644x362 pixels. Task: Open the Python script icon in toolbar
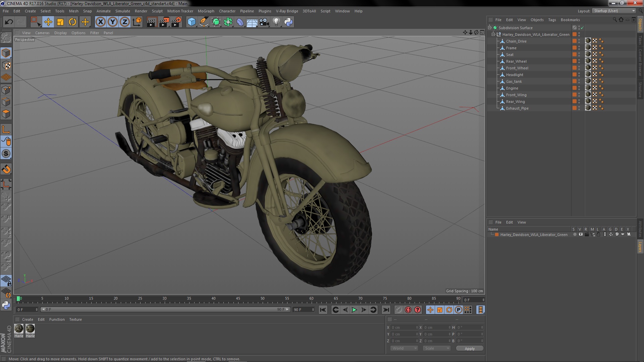[x=288, y=22]
